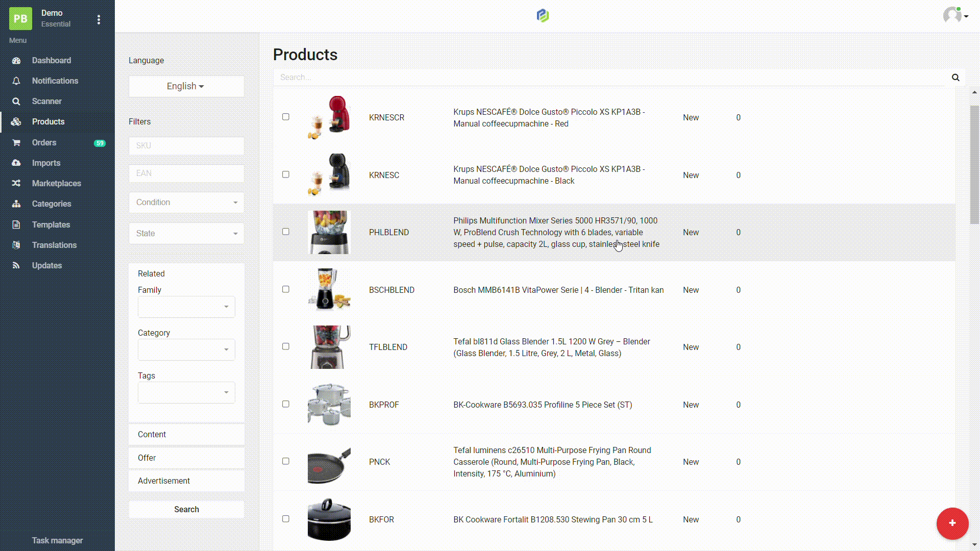Click the red Krups coffee machine thumbnail

pyautogui.click(x=329, y=118)
